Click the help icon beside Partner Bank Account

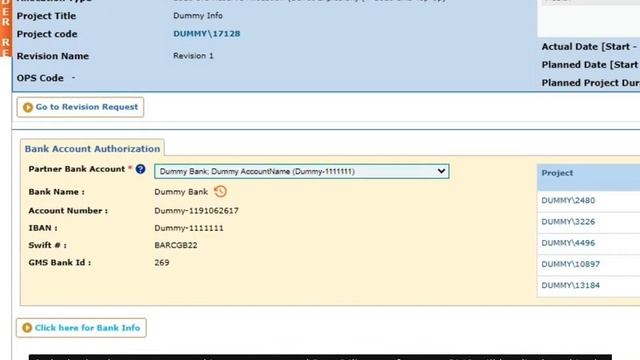pyautogui.click(x=140, y=169)
